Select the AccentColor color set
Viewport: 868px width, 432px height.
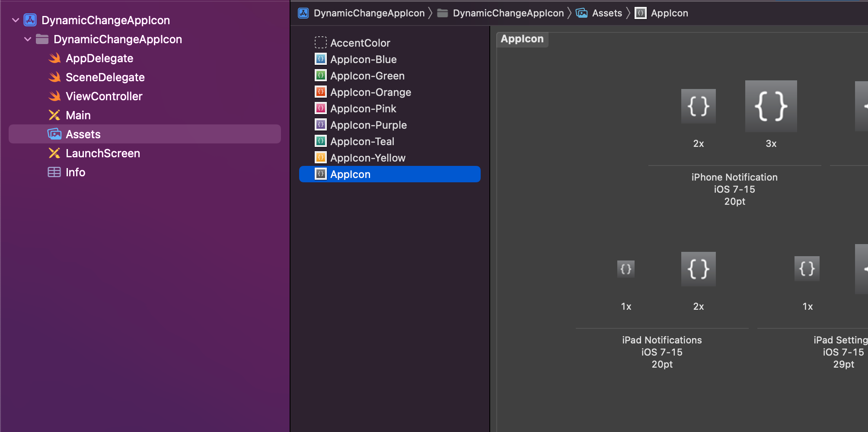[x=360, y=43]
